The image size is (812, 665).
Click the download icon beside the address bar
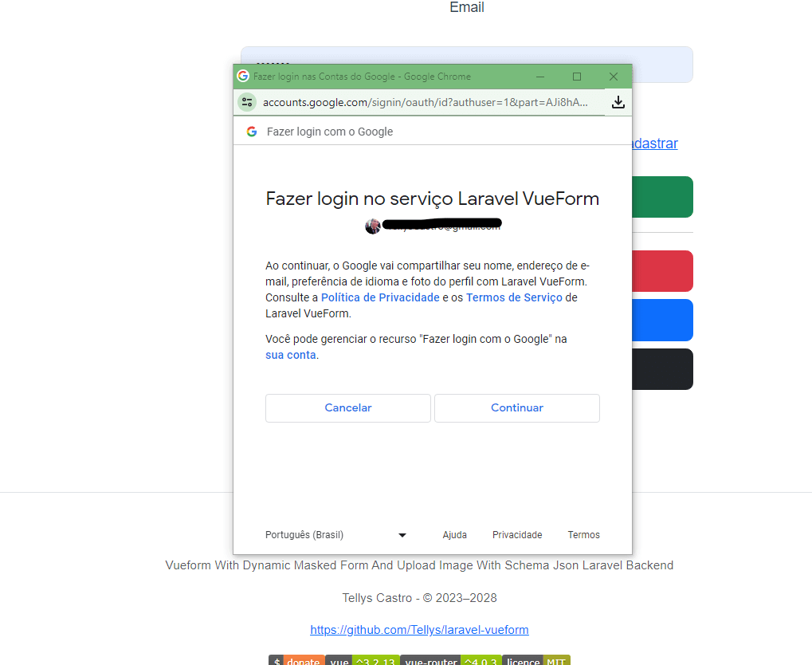click(x=618, y=102)
